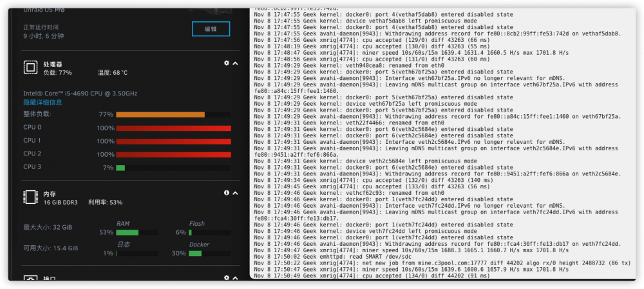
Task: Click the processor chip icon
Action: pyautogui.click(x=31, y=68)
